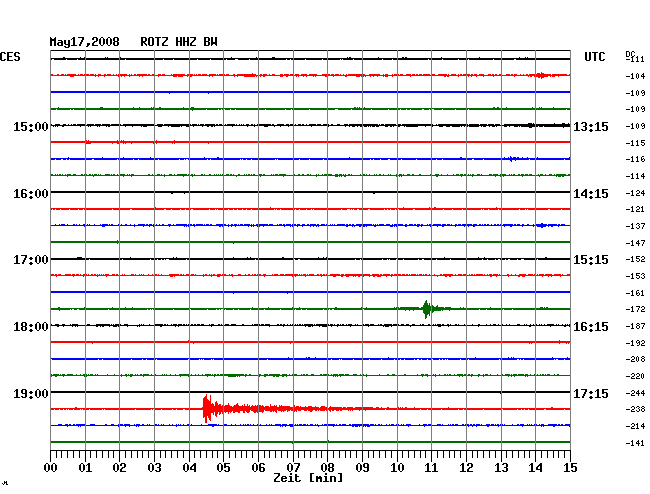Viewport: 650px width, 494px height.
Task: Click minute label 03 on the time axis
Action: (155, 468)
